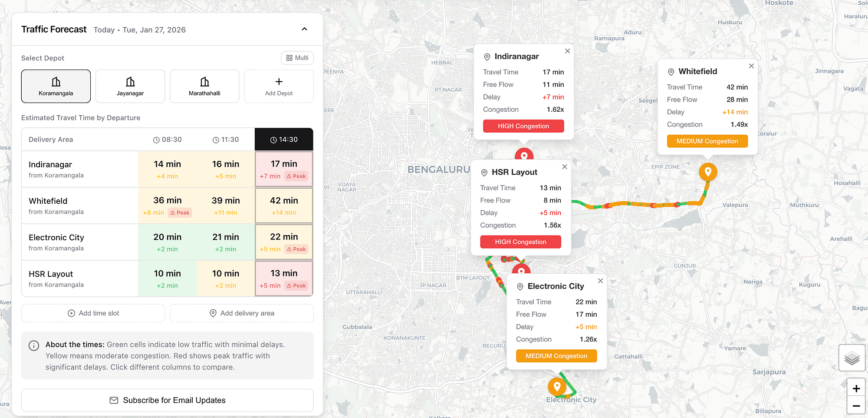Click HSR Layout 13 min peak cell
Viewport: 868px width, 418px height.
tap(284, 279)
